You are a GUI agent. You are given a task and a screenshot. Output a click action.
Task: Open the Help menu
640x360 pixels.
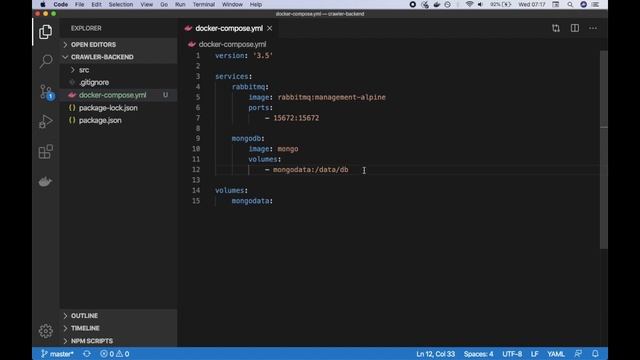pyautogui.click(x=256, y=4)
